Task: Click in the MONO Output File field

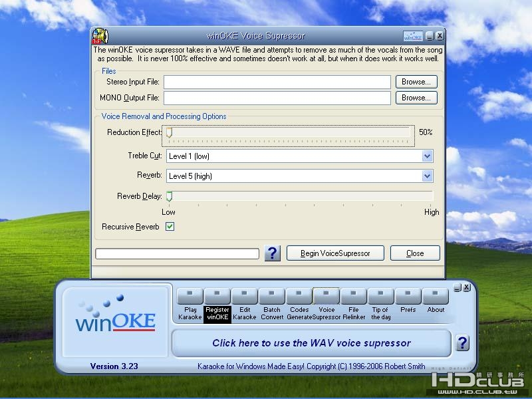Action: [x=277, y=98]
